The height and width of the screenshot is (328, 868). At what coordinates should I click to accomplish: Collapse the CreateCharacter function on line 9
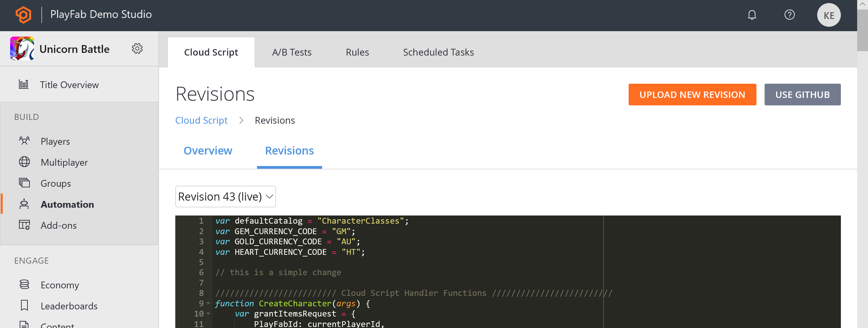(x=209, y=304)
